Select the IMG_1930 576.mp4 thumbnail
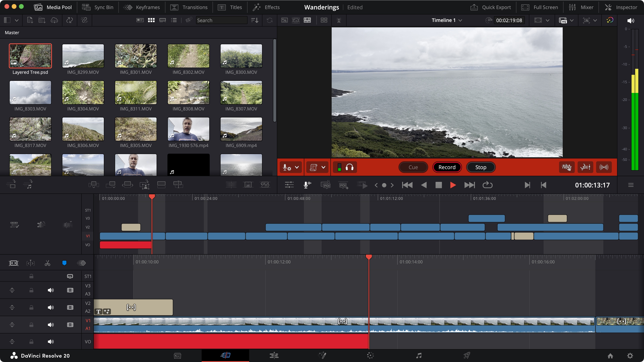 click(188, 129)
